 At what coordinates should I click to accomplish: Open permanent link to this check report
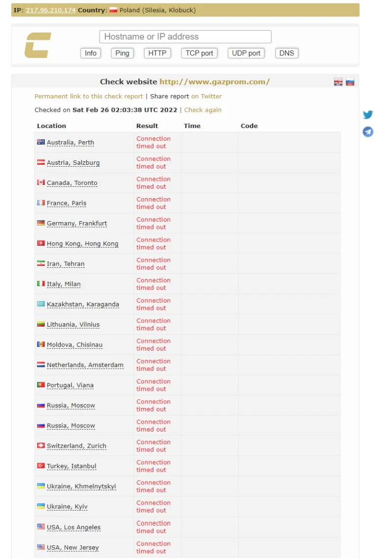89,97
